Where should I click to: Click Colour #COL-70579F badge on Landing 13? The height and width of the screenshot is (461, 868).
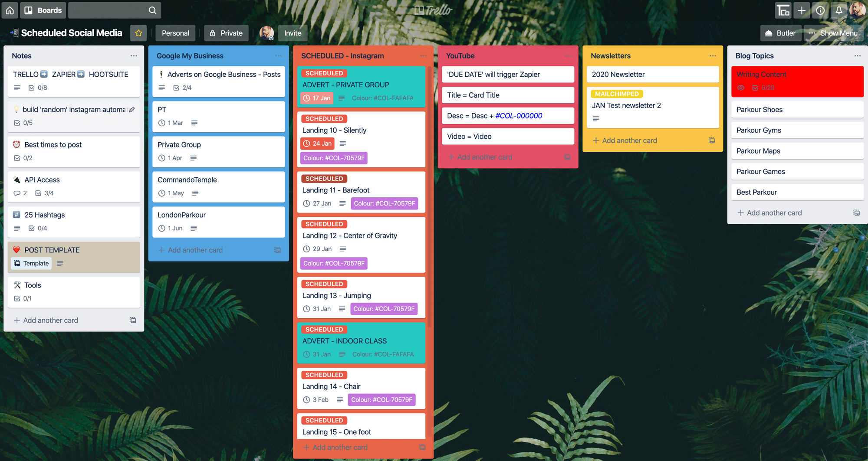384,309
